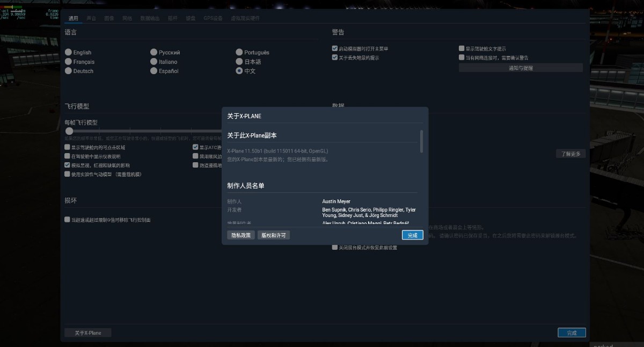644x347 pixels.
Task: Open 版权和许可 in the About dialog
Action: [274, 235]
